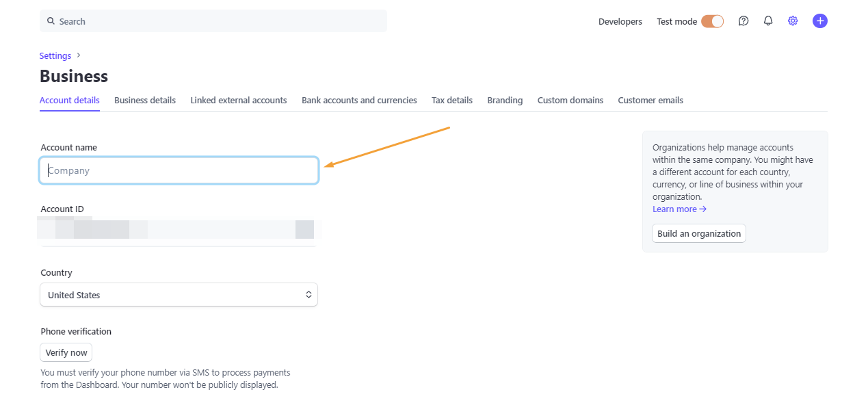Viewport: 868px width, 405px height.
Task: Click the search magnifier icon
Action: point(51,21)
